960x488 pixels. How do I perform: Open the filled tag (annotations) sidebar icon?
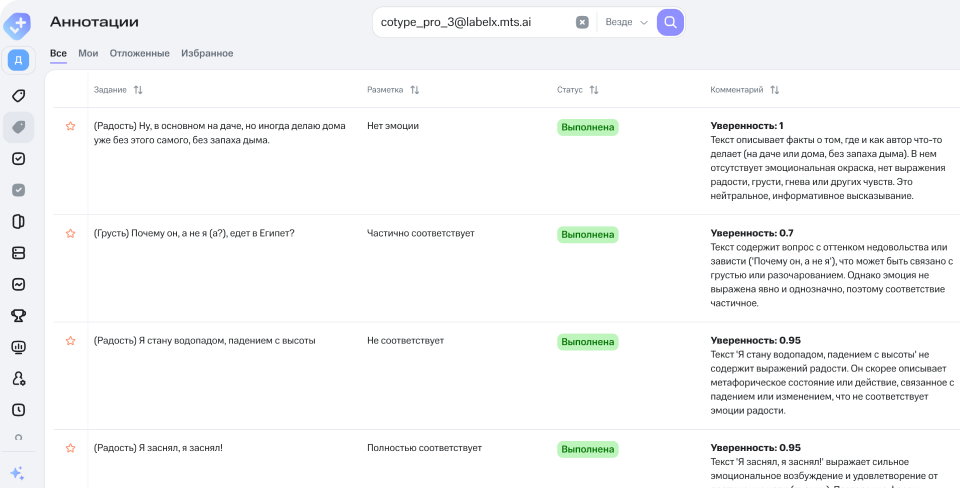18,127
